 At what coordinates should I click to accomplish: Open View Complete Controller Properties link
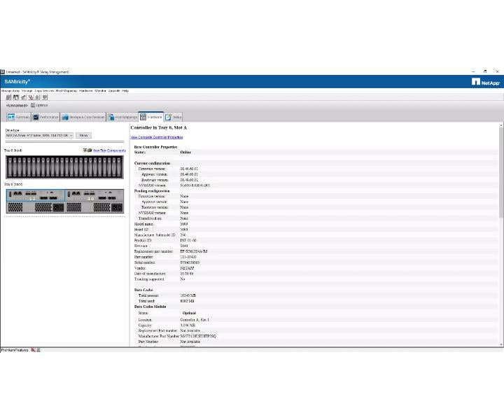[x=157, y=137]
